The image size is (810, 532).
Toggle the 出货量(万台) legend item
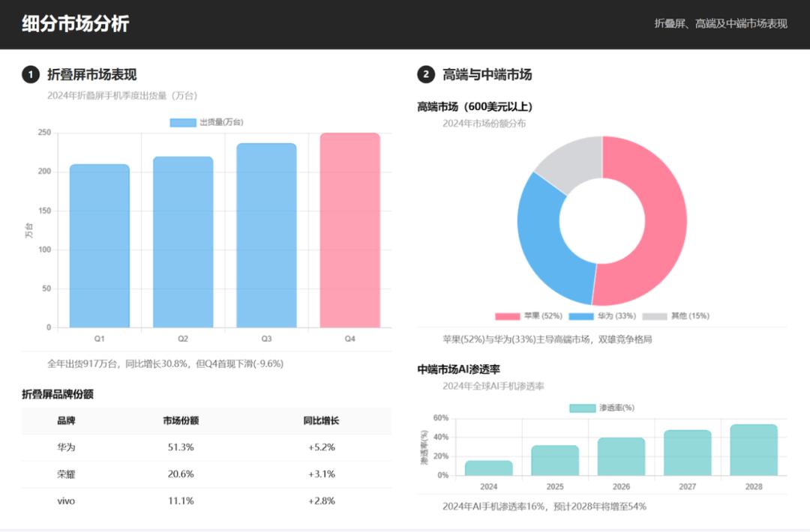click(207, 122)
